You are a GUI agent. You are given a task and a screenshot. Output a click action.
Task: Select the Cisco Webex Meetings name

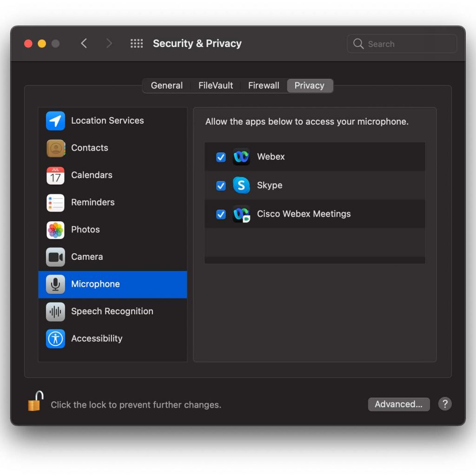tap(304, 214)
